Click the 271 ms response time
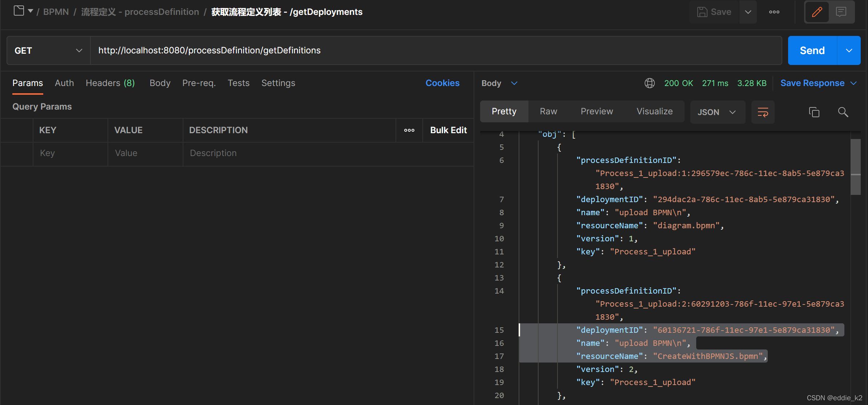This screenshot has width=868, height=405. (x=715, y=83)
